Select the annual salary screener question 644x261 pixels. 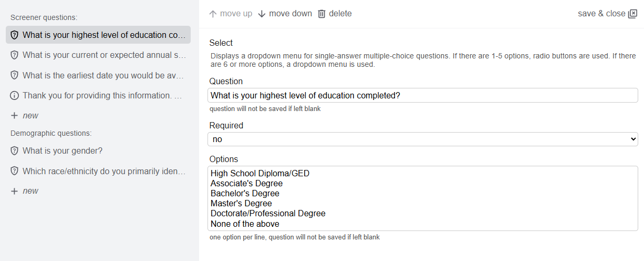[x=104, y=55]
